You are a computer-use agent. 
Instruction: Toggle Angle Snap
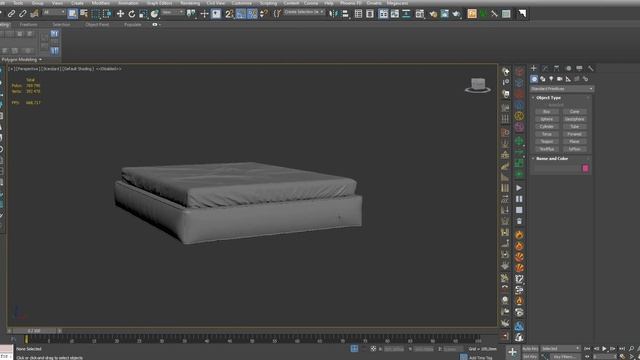[241, 14]
